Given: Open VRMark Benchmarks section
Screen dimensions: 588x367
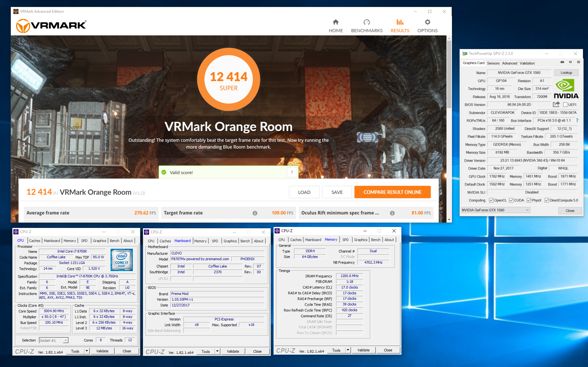Looking at the screenshot, I should (x=367, y=26).
